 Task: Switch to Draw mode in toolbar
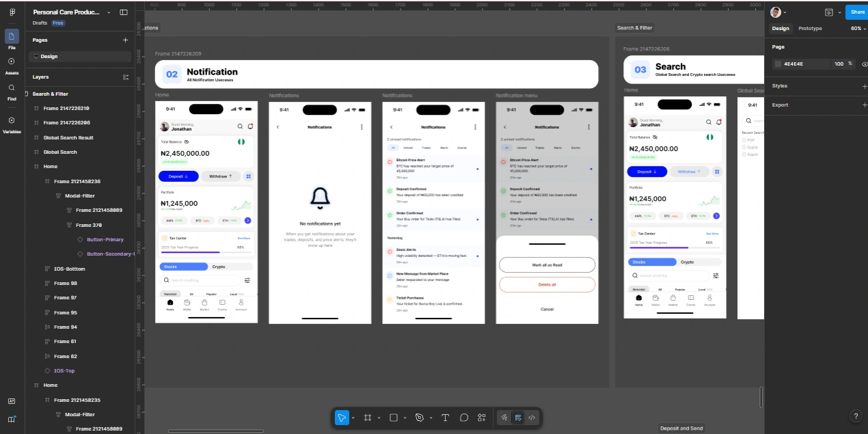(x=504, y=417)
